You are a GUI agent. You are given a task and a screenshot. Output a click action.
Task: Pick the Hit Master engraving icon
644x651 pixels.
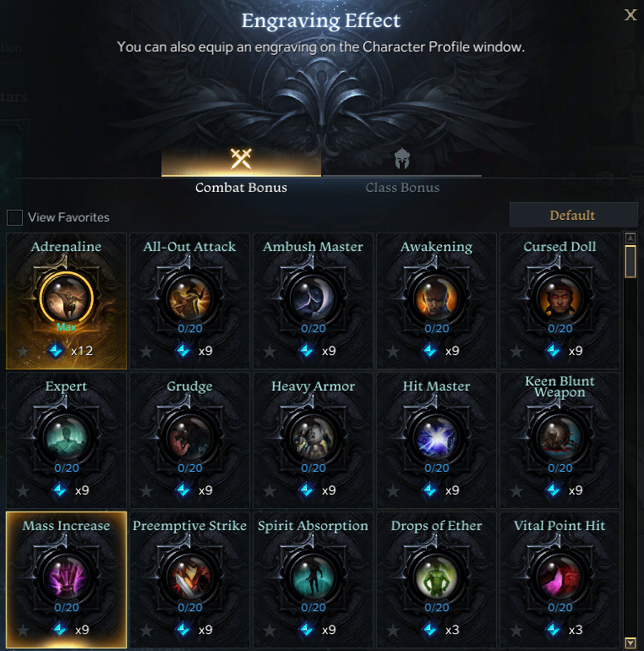[x=437, y=438]
